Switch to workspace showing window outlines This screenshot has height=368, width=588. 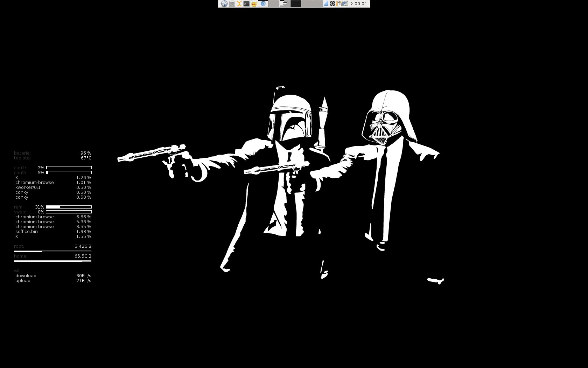[285, 4]
